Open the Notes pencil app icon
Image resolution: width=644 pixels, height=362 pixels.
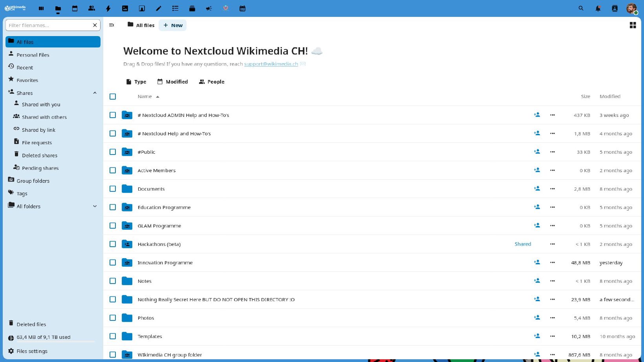159,8
